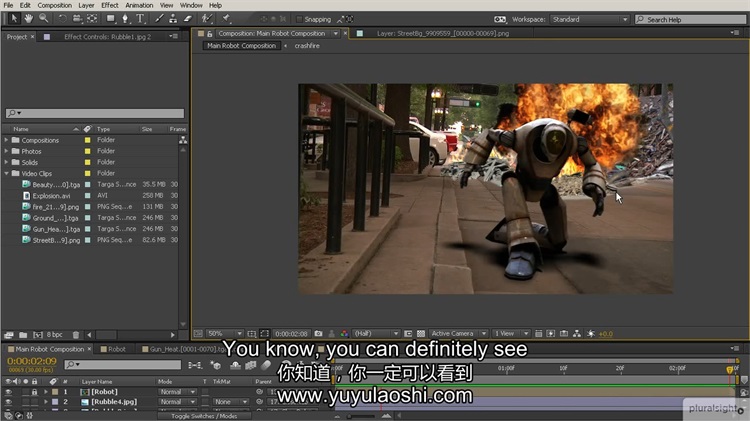Screen dimensions: 750x421
Task: Click Toggle Switches / Modes button
Action: [x=204, y=416]
